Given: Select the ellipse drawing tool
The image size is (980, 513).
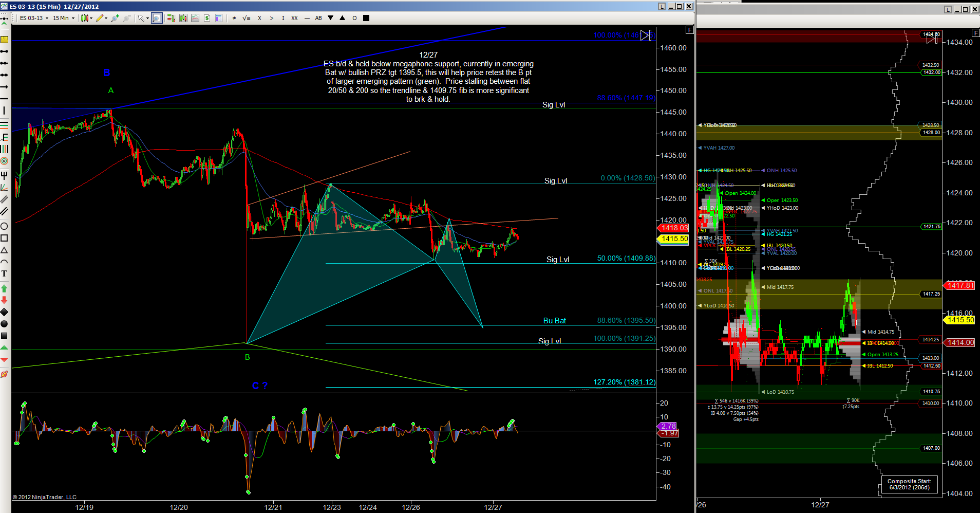Looking at the screenshot, I should pyautogui.click(x=4, y=226).
